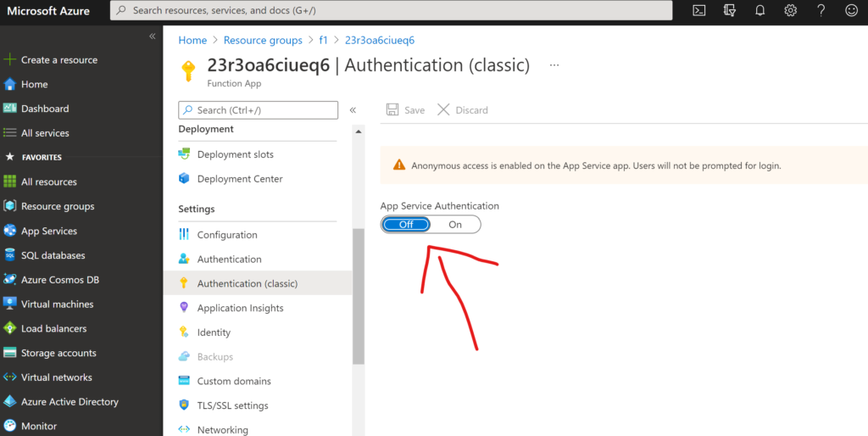Open portal settings gear icon
Screen dimensions: 868x436
pyautogui.click(x=791, y=10)
